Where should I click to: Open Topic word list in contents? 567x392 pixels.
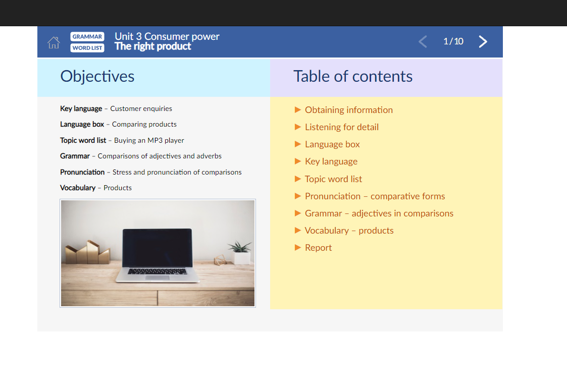(x=333, y=179)
